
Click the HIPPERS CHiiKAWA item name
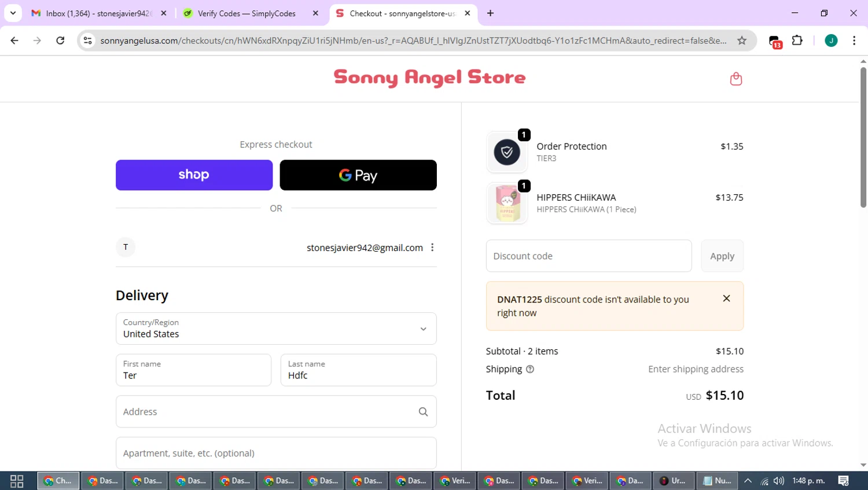tap(576, 197)
